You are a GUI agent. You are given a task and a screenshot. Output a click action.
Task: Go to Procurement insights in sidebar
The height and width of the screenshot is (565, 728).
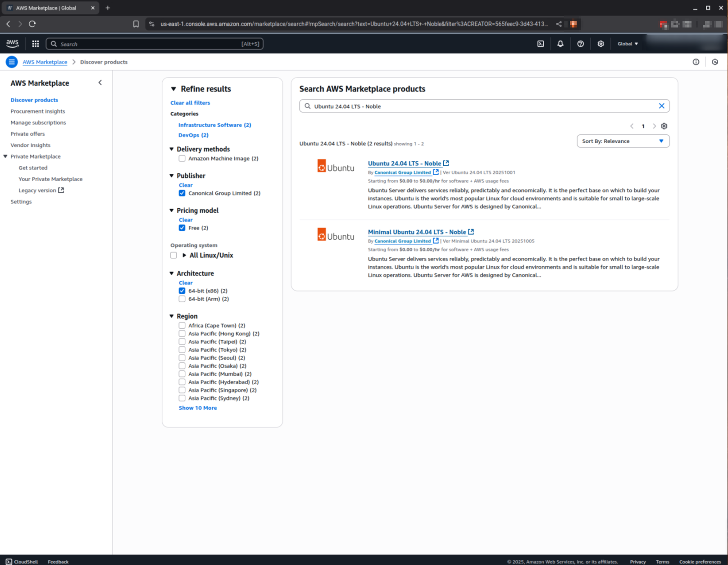click(38, 111)
